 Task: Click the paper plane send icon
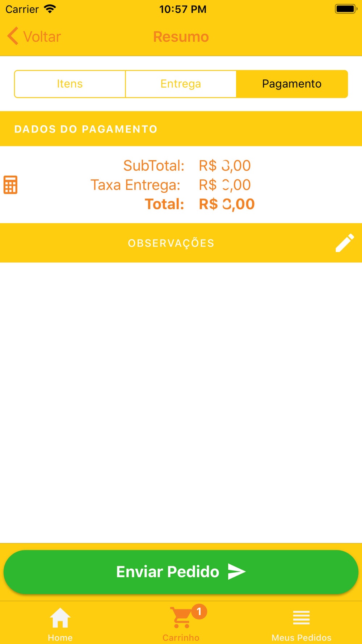tap(237, 572)
